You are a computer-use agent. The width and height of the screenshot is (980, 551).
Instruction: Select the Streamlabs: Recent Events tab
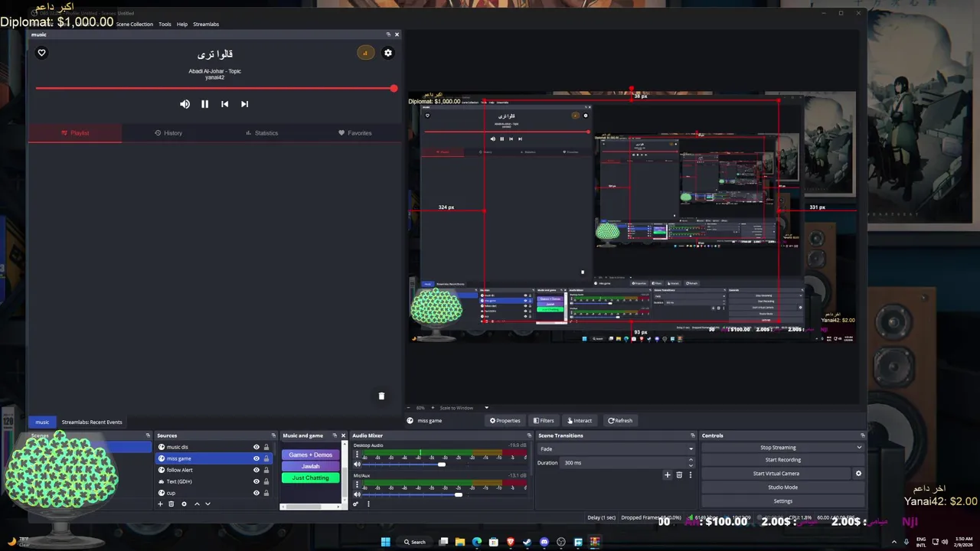92,422
